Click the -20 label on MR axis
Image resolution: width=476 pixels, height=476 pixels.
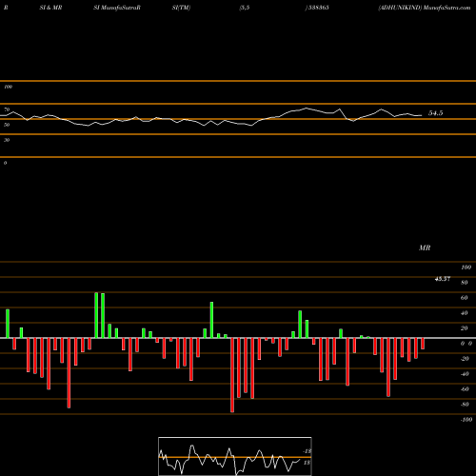coord(465,359)
